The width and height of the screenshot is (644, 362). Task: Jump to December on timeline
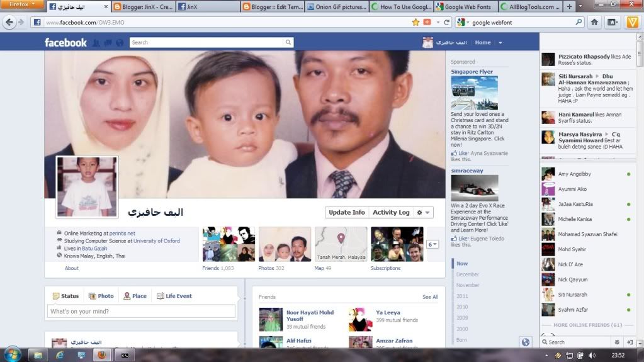pyautogui.click(x=467, y=274)
